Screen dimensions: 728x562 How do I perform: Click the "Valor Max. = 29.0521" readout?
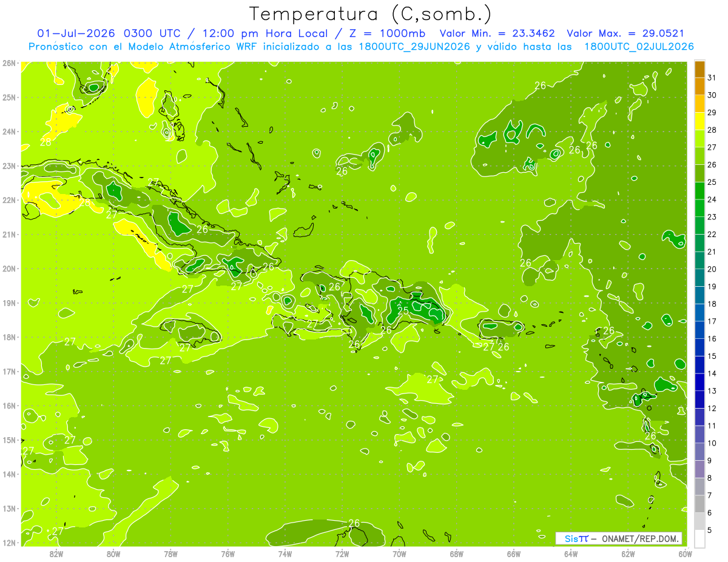[625, 33]
